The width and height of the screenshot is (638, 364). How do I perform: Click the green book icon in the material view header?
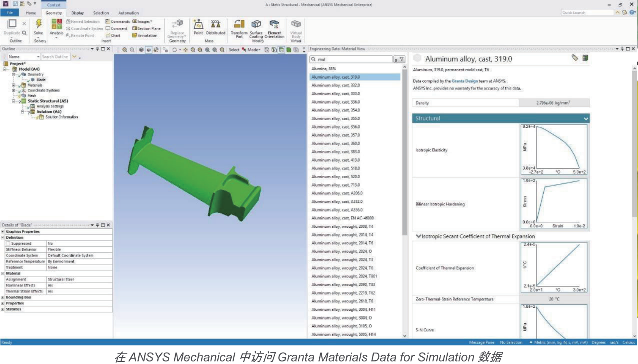pos(585,58)
